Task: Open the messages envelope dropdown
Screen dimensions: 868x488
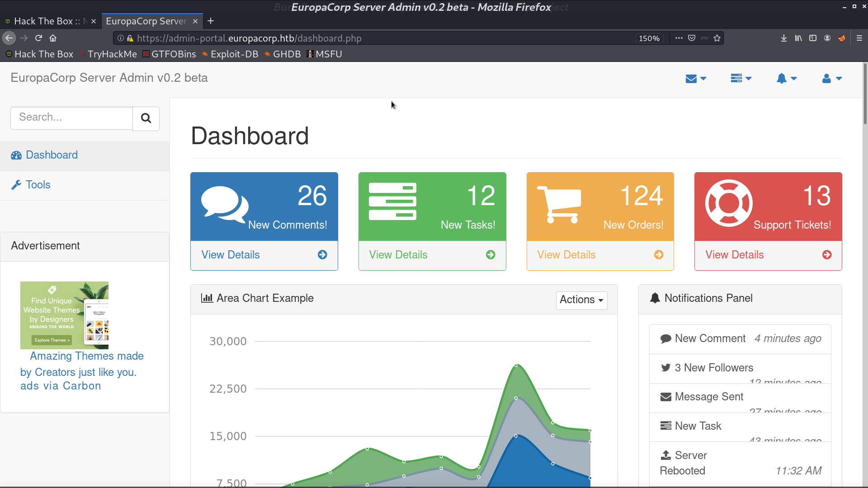Action: point(696,79)
